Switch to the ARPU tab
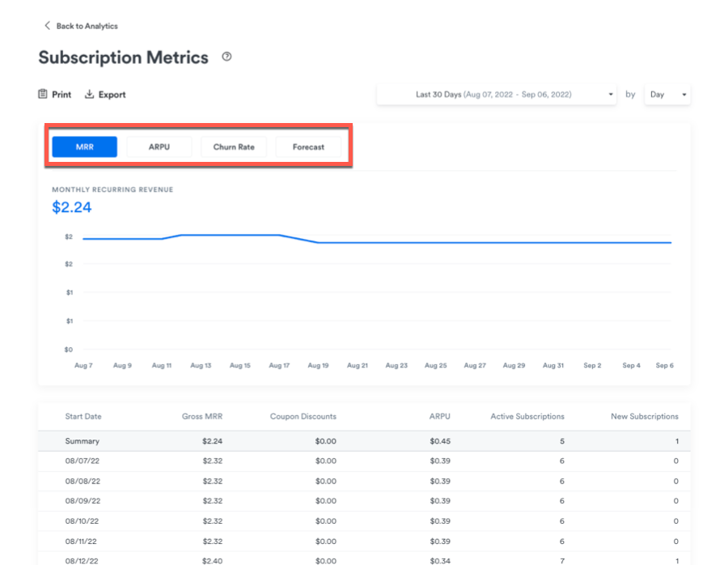 pyautogui.click(x=159, y=147)
